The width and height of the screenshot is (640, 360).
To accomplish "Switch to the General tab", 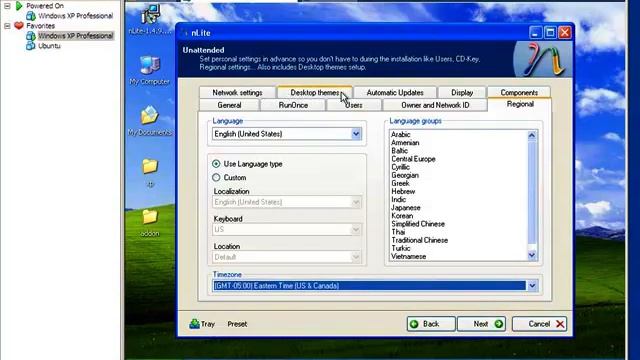I will [x=229, y=105].
